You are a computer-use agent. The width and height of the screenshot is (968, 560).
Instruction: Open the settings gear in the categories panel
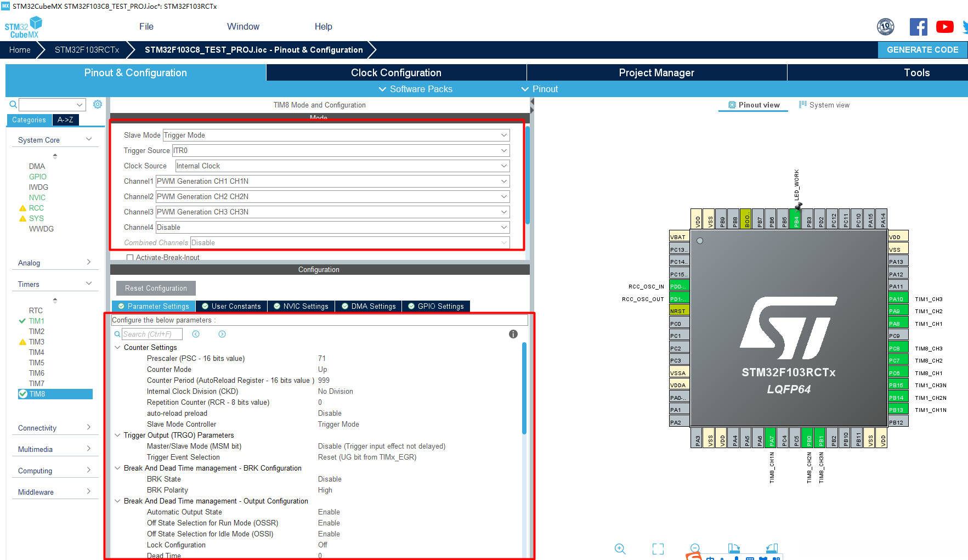pyautogui.click(x=98, y=104)
